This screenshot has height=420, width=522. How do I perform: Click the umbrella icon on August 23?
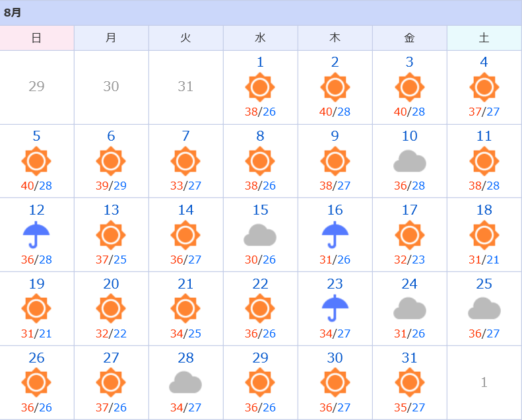click(335, 308)
